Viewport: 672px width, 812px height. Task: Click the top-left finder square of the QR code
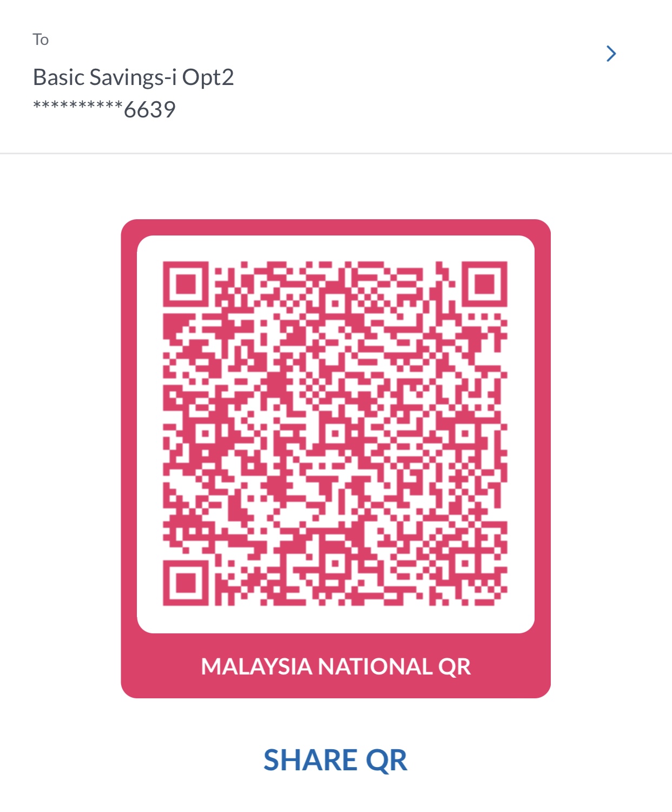click(x=186, y=284)
